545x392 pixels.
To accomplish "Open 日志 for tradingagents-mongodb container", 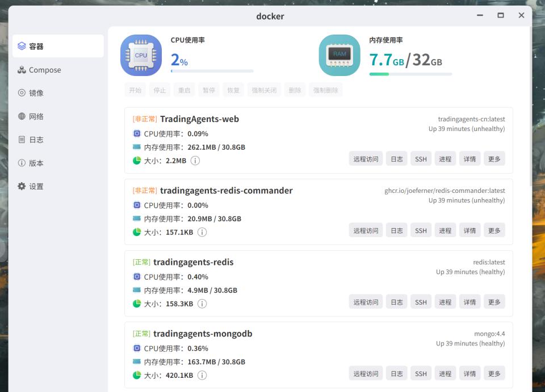I will 397,373.
